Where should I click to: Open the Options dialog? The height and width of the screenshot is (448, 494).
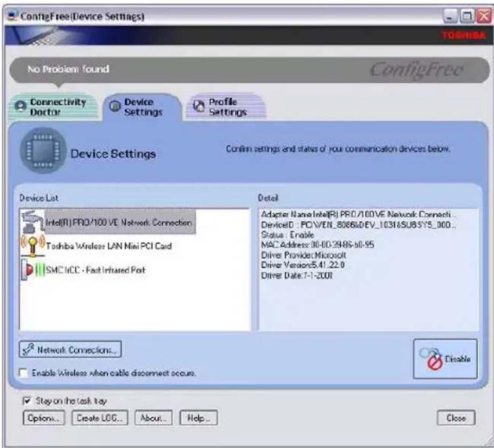[44, 418]
